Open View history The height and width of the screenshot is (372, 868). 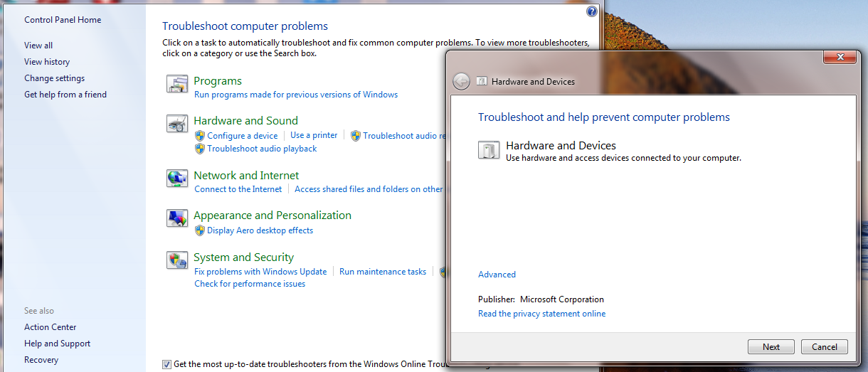(47, 62)
